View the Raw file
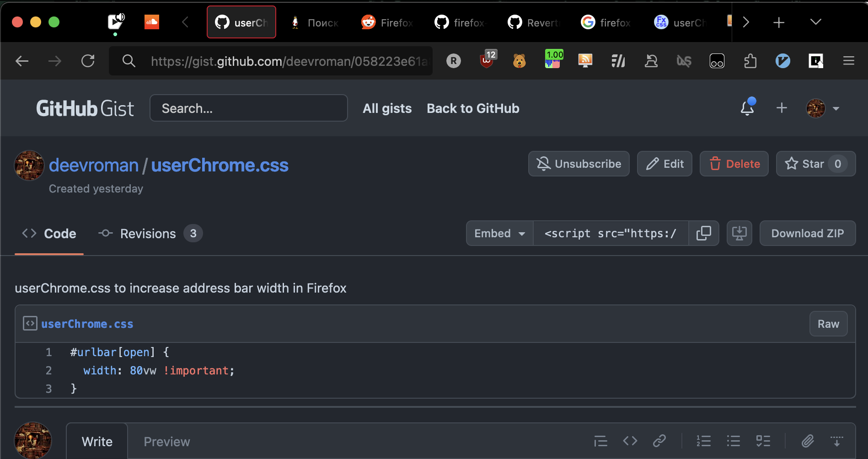 828,324
